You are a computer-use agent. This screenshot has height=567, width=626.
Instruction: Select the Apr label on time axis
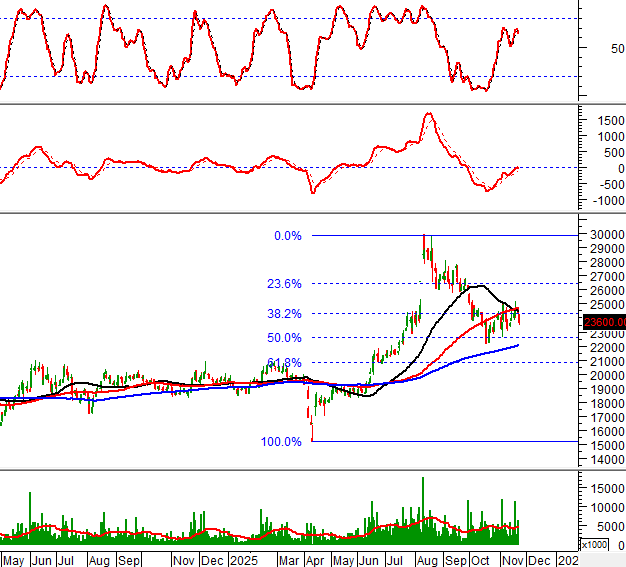coord(315,559)
